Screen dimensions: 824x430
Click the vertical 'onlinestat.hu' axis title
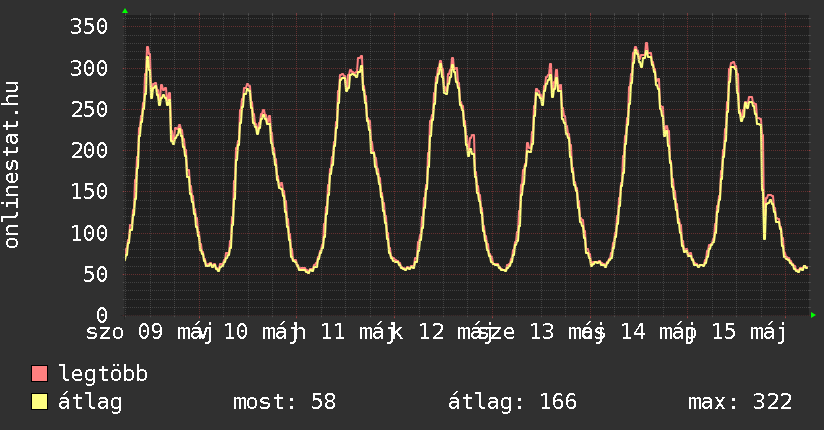[x=11, y=164]
